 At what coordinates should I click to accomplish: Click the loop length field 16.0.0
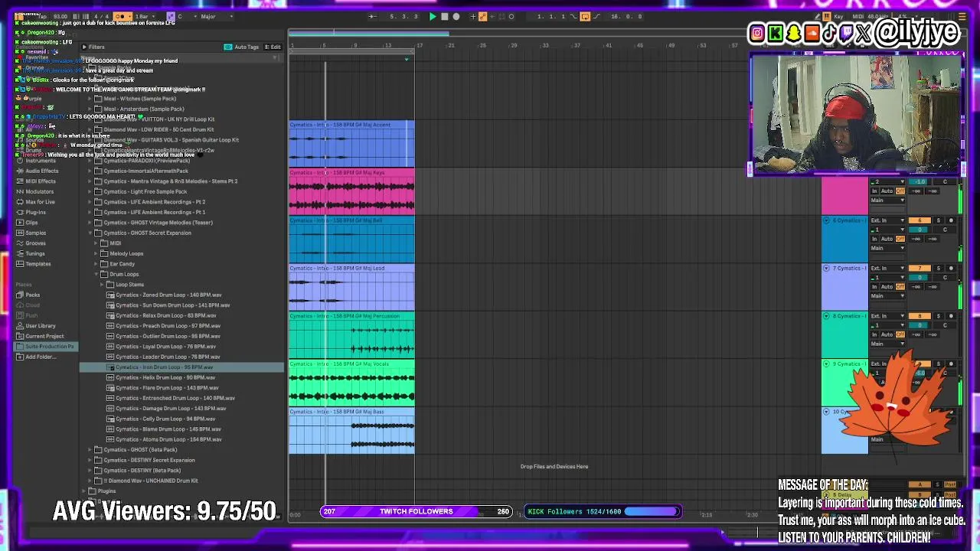pyautogui.click(x=626, y=16)
